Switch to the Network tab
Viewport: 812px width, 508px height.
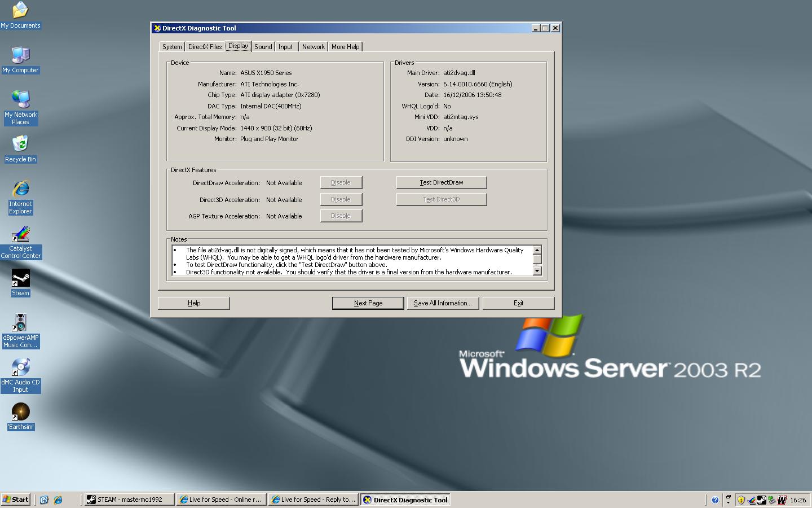313,47
